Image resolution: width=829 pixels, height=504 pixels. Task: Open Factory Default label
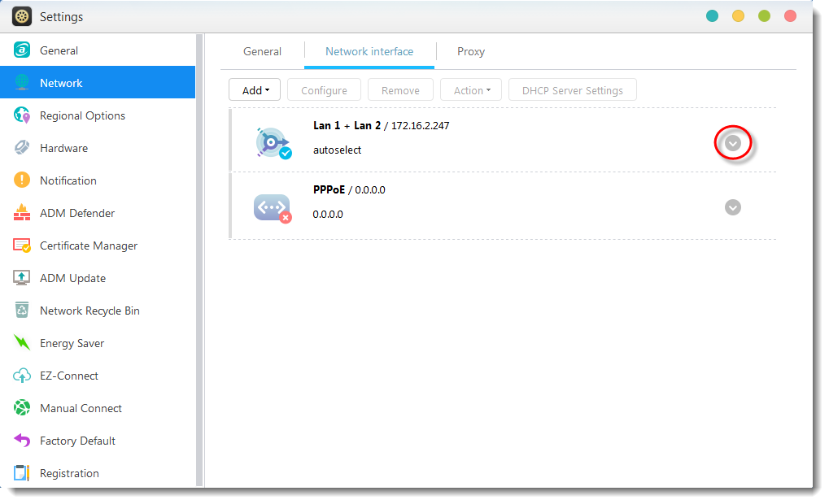click(x=78, y=440)
